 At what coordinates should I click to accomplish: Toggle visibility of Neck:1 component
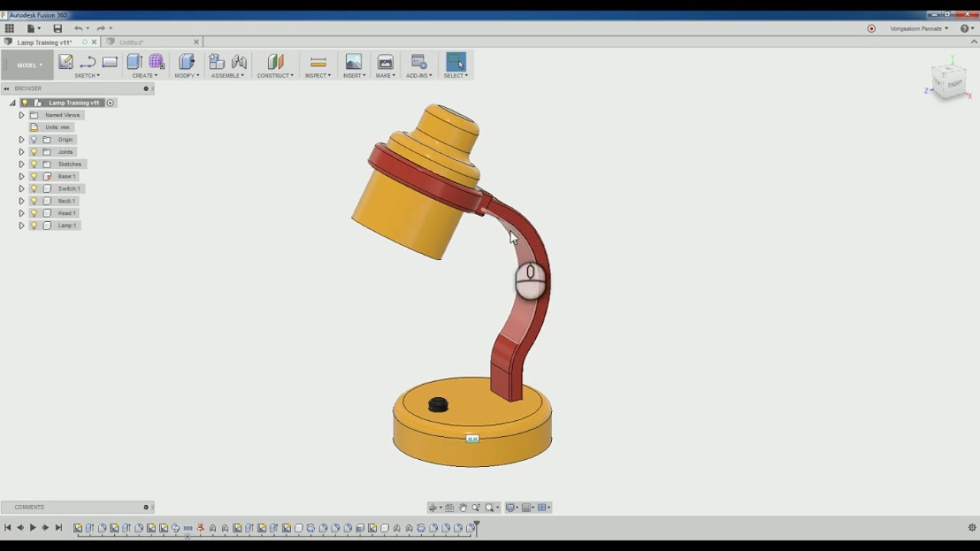[x=34, y=201]
